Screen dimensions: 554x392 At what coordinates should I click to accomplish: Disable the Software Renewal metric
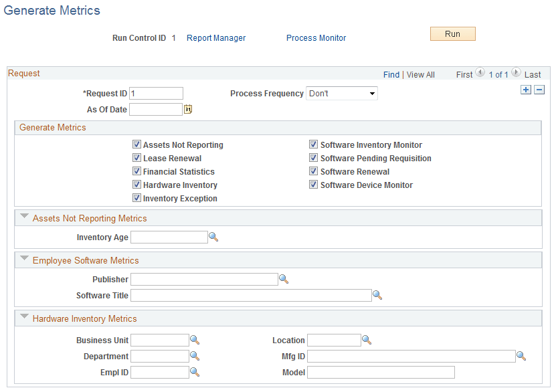coord(313,171)
